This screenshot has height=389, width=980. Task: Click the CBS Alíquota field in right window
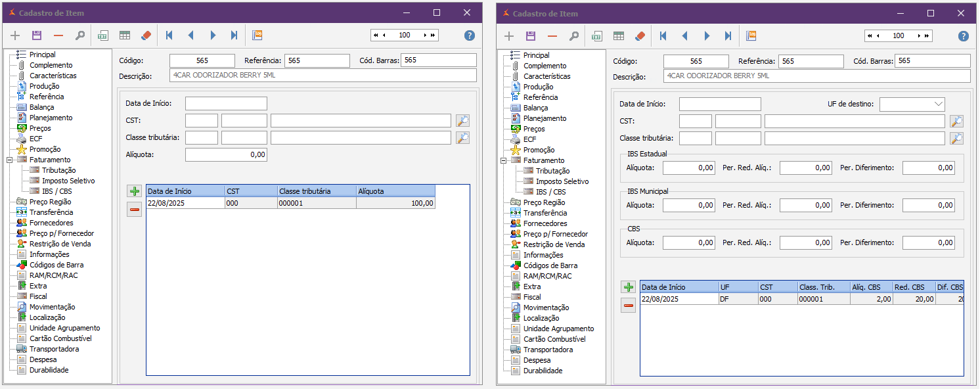point(688,242)
